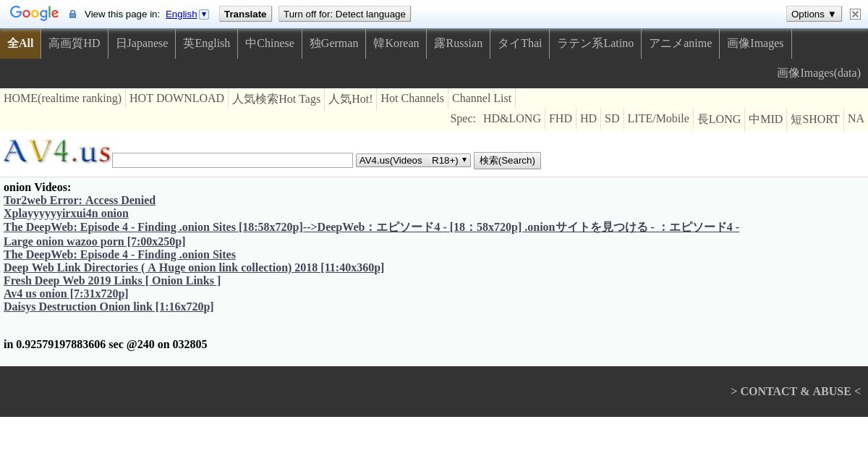Open 'Large onion wazoo' [7:00x250p] link
This screenshot has width=868, height=456.
(94, 242)
